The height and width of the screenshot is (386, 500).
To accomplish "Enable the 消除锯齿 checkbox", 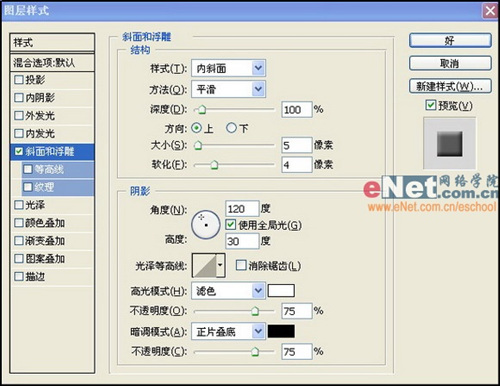I will [x=240, y=265].
